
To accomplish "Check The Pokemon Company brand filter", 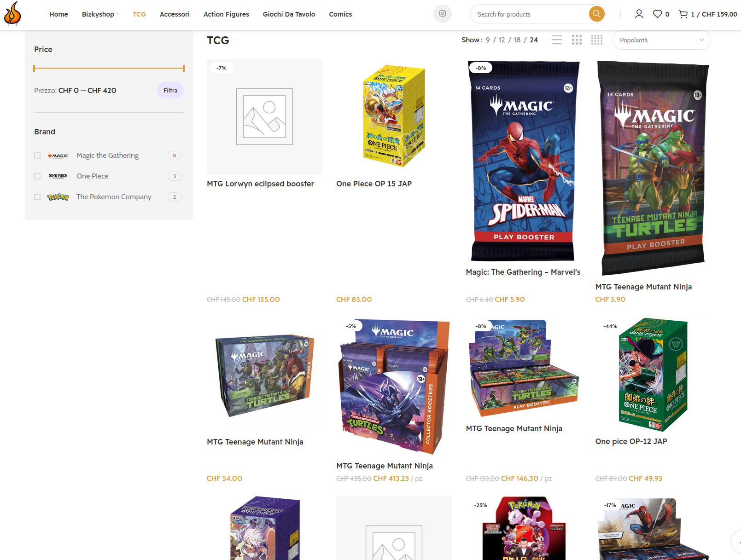I will 37,197.
